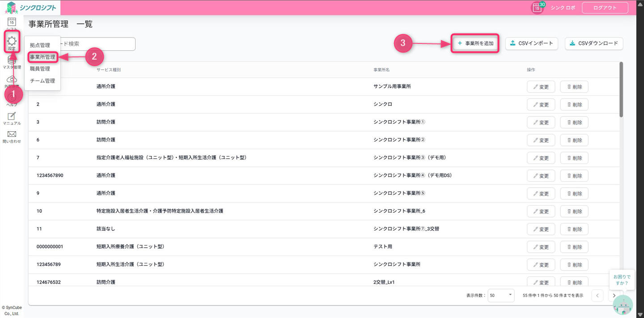Open the マニュアル icon in sidebar
This screenshot has width=644, height=318.
click(12, 117)
